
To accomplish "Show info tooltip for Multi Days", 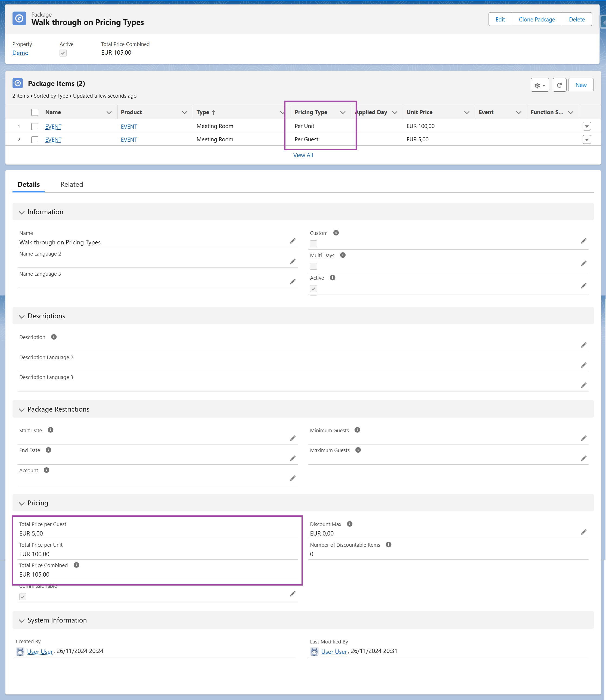I will click(343, 255).
